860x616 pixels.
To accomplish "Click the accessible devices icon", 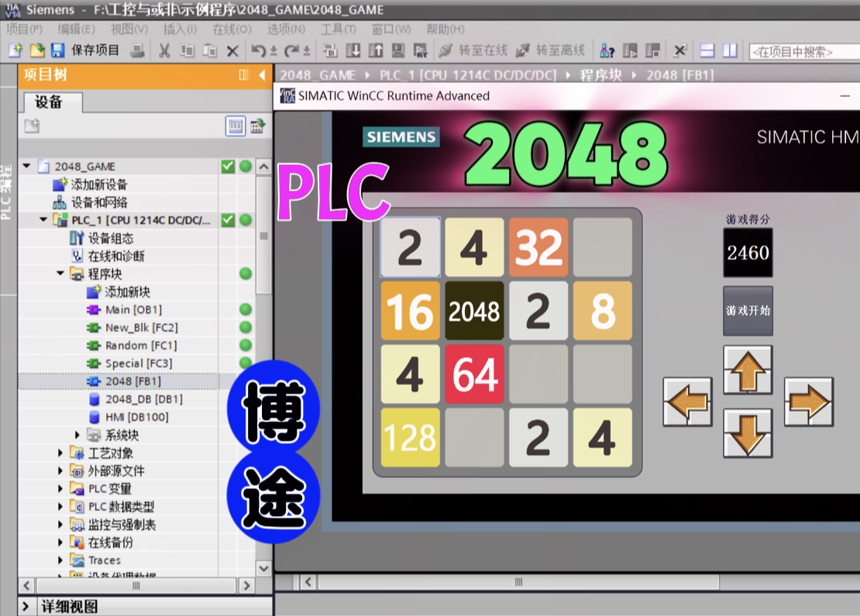I will (x=607, y=51).
